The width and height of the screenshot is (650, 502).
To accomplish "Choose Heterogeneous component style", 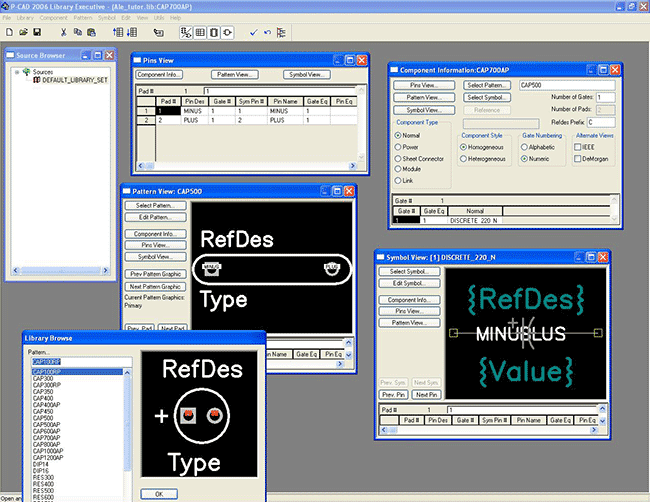I will [x=463, y=158].
